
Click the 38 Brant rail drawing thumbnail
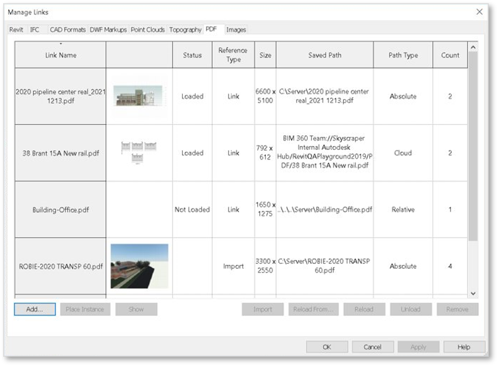coord(138,152)
